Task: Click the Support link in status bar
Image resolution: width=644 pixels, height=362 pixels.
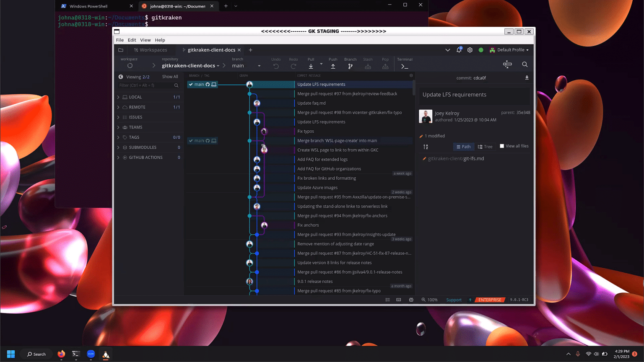Action: point(453,300)
